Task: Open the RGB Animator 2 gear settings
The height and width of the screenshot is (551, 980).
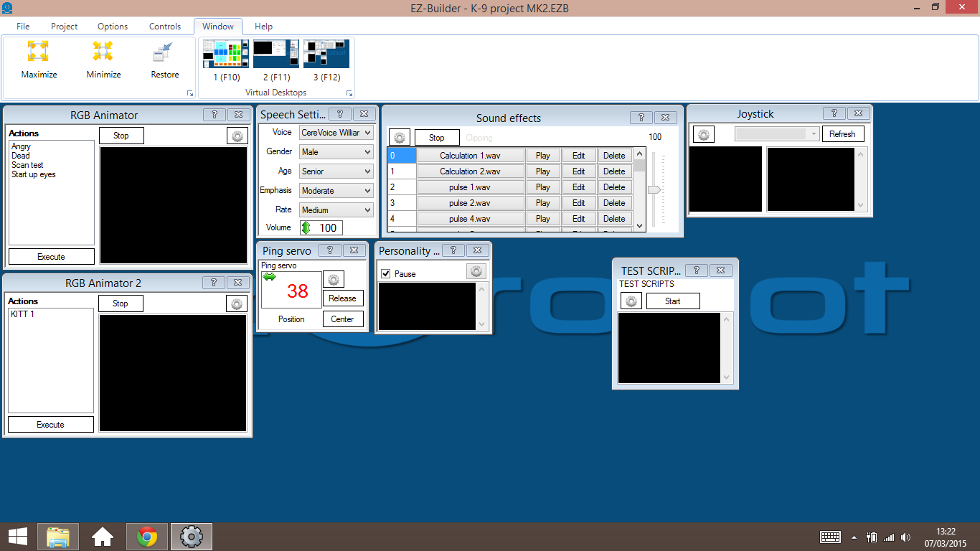Action: click(237, 303)
